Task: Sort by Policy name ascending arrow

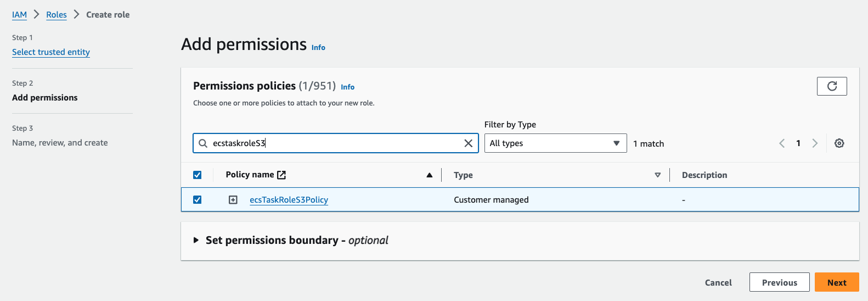Action: [x=429, y=175]
